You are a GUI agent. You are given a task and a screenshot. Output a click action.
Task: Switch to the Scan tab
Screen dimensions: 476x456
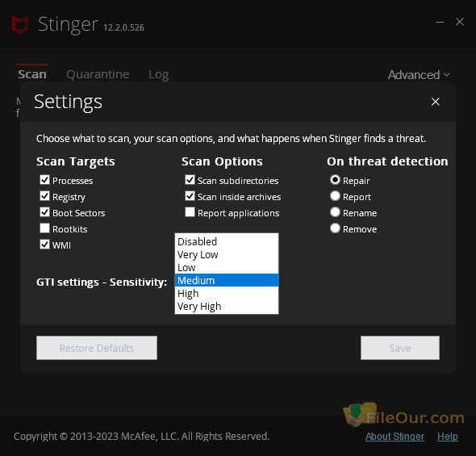(x=32, y=74)
